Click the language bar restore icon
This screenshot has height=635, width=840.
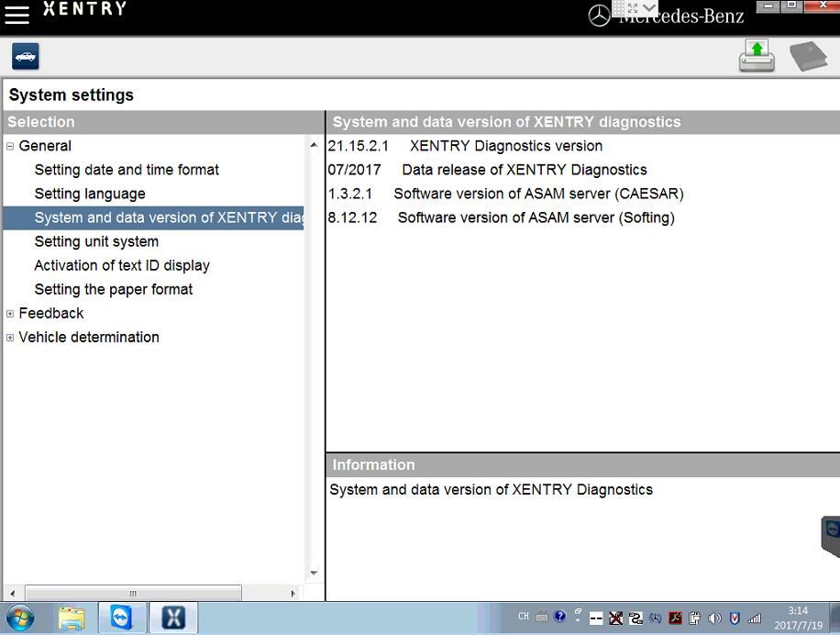(578, 611)
